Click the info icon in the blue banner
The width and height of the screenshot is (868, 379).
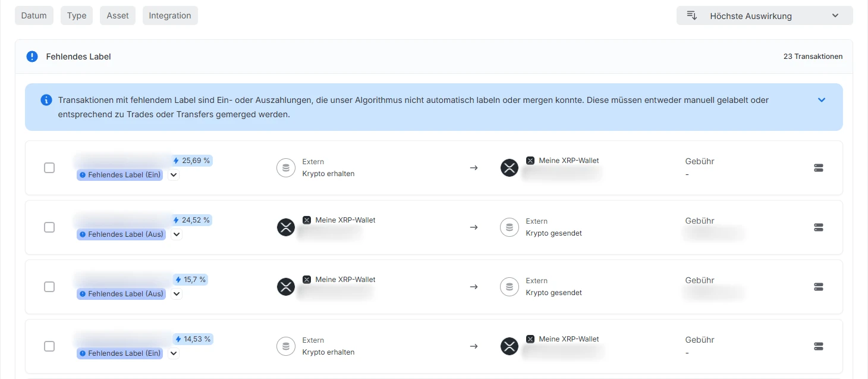click(46, 100)
